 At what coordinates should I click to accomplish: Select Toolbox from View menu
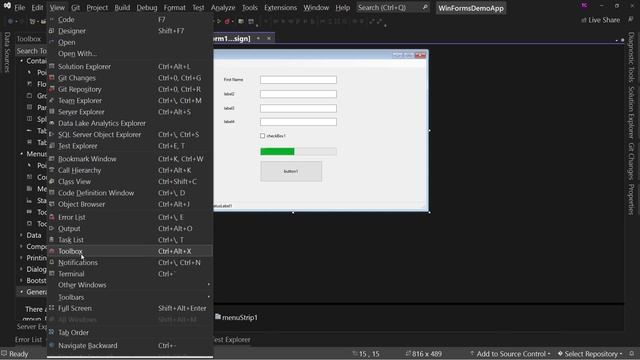point(130,251)
